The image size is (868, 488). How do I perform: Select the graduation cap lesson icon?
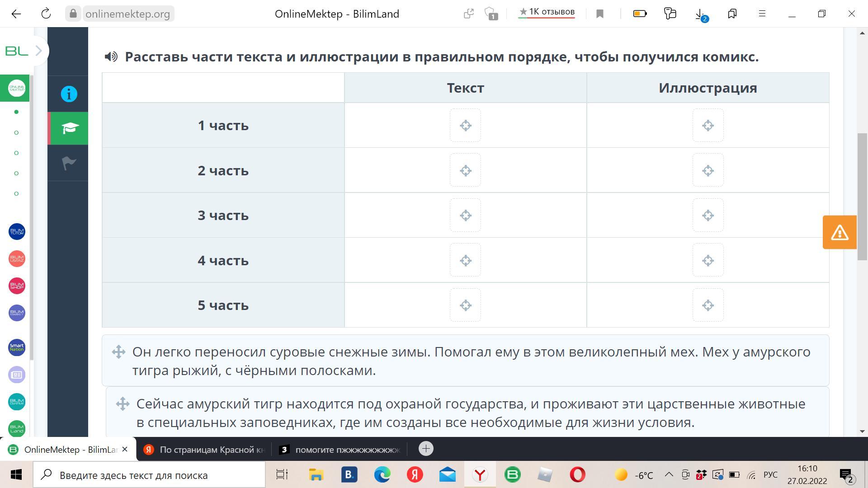click(x=69, y=128)
